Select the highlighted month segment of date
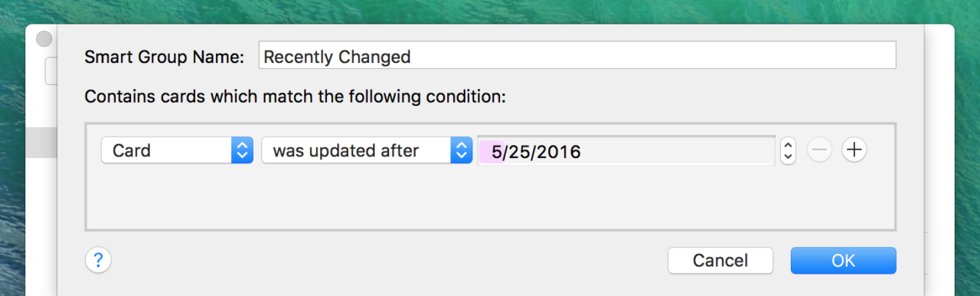 (x=498, y=152)
